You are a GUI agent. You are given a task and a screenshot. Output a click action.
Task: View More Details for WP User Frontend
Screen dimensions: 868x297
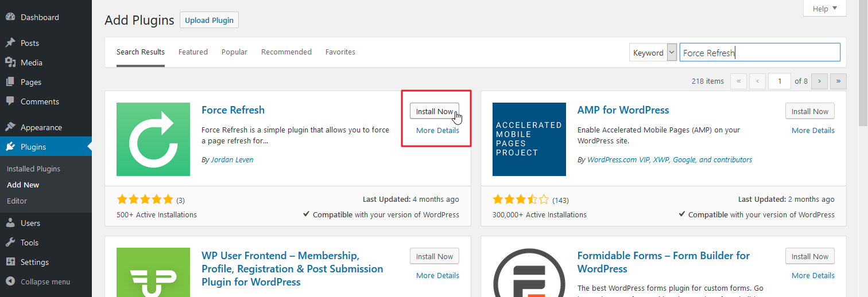pyautogui.click(x=437, y=275)
